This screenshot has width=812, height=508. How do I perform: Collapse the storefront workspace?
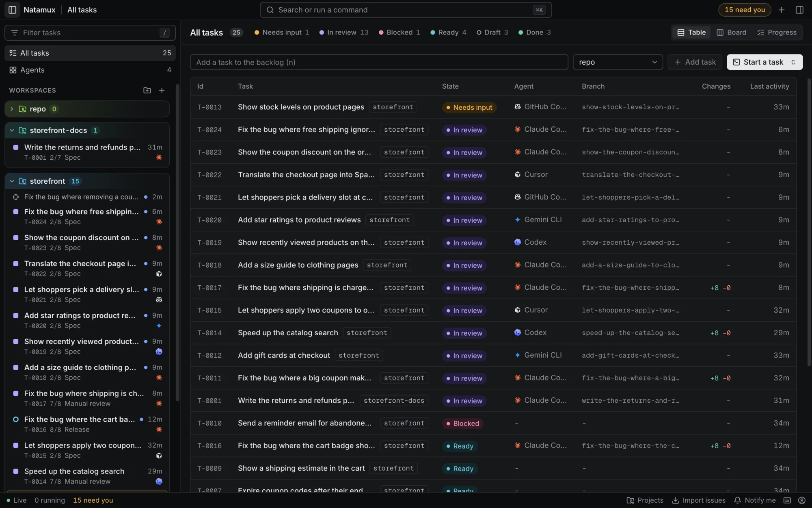pyautogui.click(x=12, y=181)
